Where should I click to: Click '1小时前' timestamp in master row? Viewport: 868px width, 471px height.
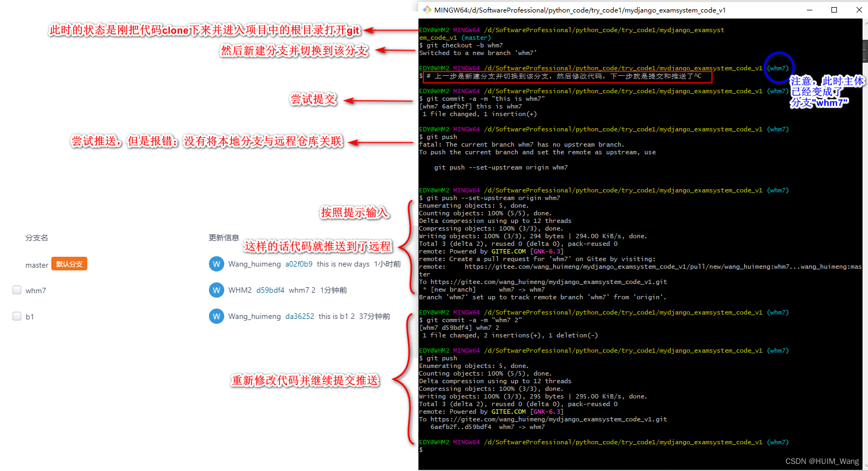[x=387, y=264]
